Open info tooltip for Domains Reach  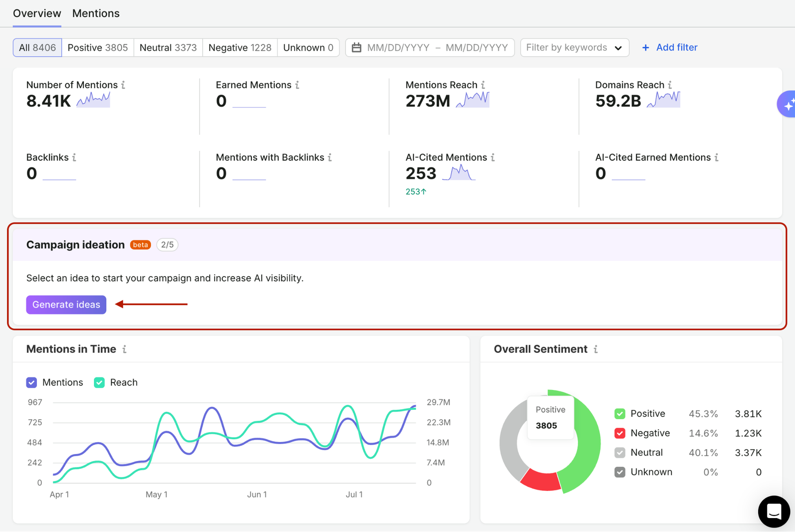pos(670,85)
